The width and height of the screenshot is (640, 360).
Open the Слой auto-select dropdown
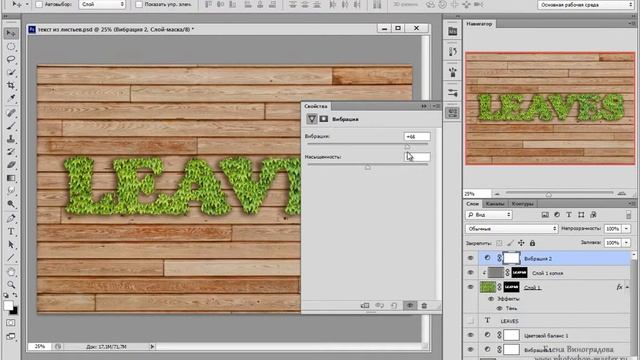[102, 4]
